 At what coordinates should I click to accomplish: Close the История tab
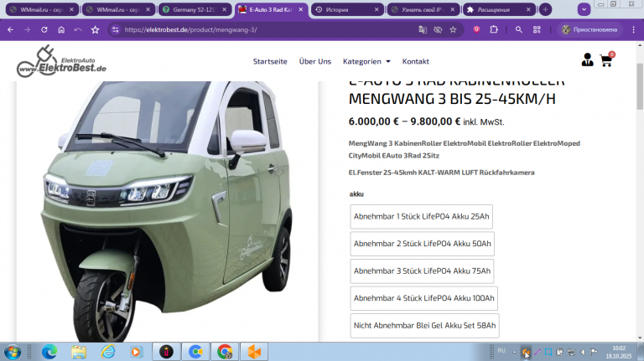point(377,9)
